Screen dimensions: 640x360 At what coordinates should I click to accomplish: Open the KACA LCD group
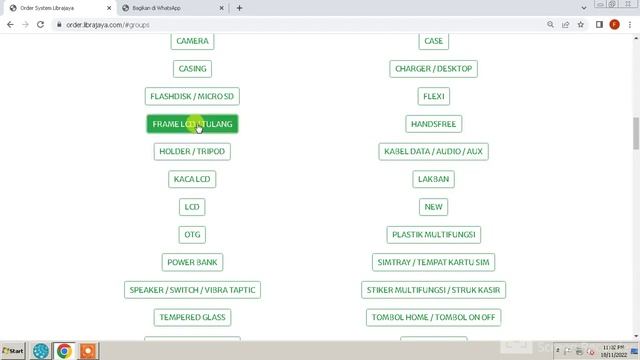coord(192,179)
